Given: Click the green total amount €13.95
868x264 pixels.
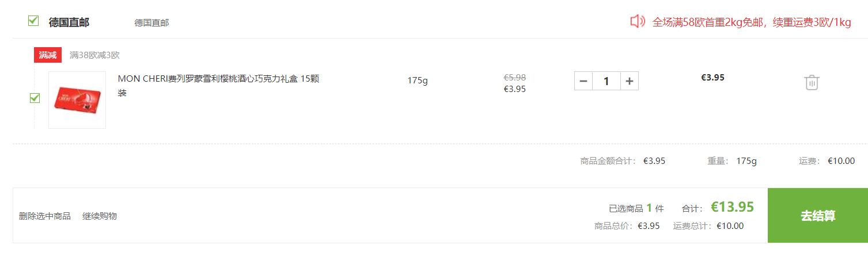Looking at the screenshot, I should click(x=733, y=207).
